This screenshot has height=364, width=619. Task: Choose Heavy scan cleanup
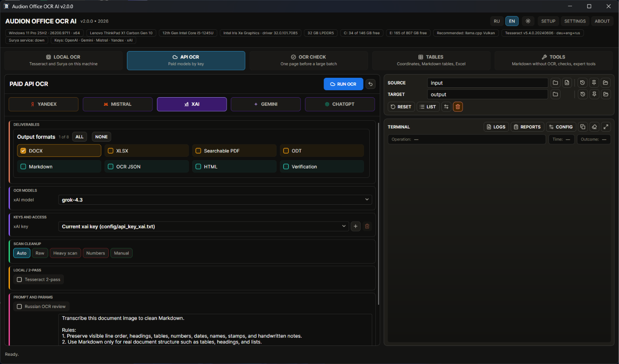(x=65, y=253)
